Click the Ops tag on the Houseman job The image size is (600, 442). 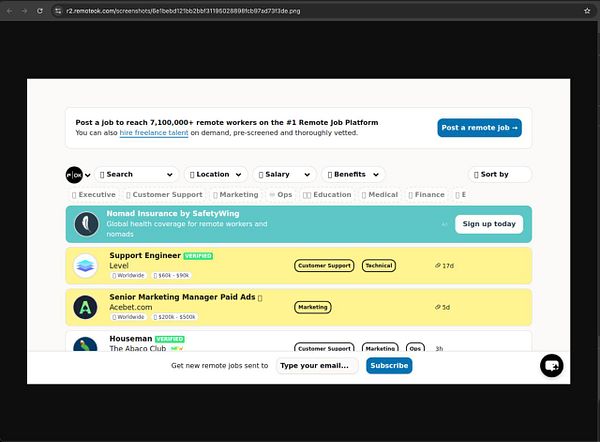point(415,347)
